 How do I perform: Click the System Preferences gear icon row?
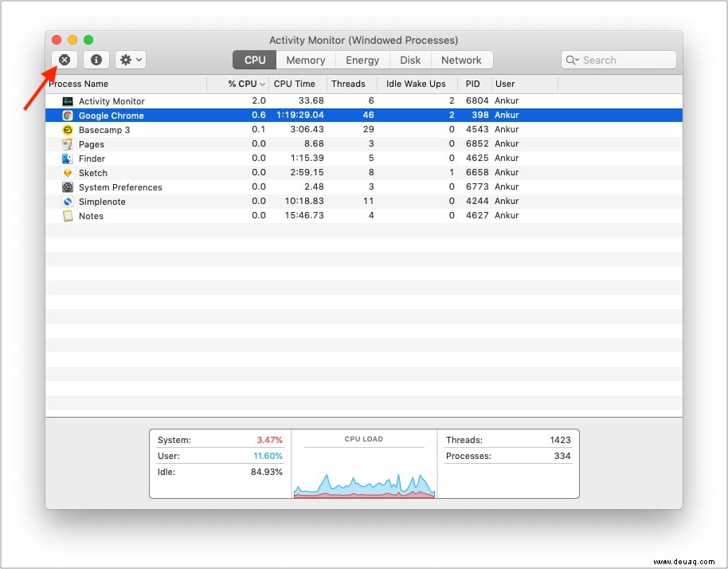coord(68,187)
